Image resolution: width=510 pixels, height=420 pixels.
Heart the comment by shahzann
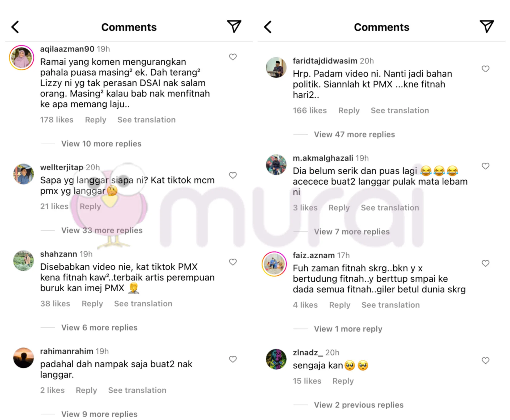[x=233, y=262]
